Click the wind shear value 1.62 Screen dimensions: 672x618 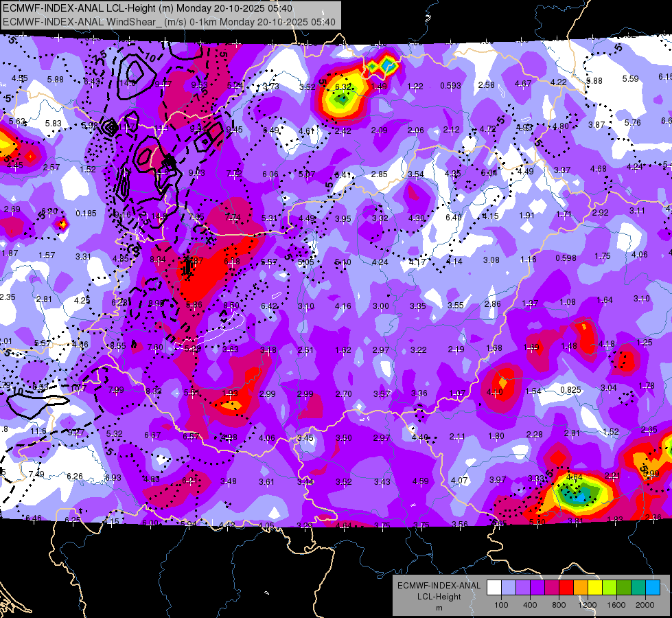tap(343, 350)
